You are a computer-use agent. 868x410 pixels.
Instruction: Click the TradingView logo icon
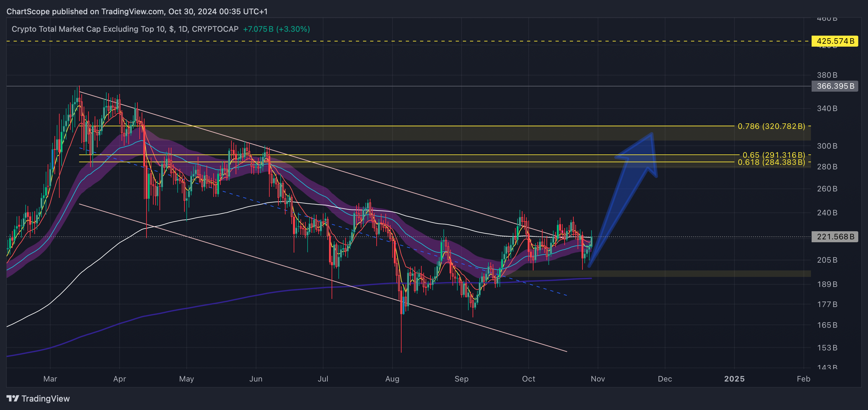pyautogui.click(x=13, y=399)
